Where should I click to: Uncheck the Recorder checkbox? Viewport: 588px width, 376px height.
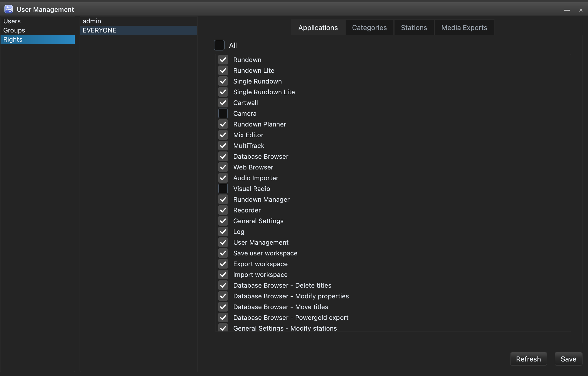(x=223, y=210)
